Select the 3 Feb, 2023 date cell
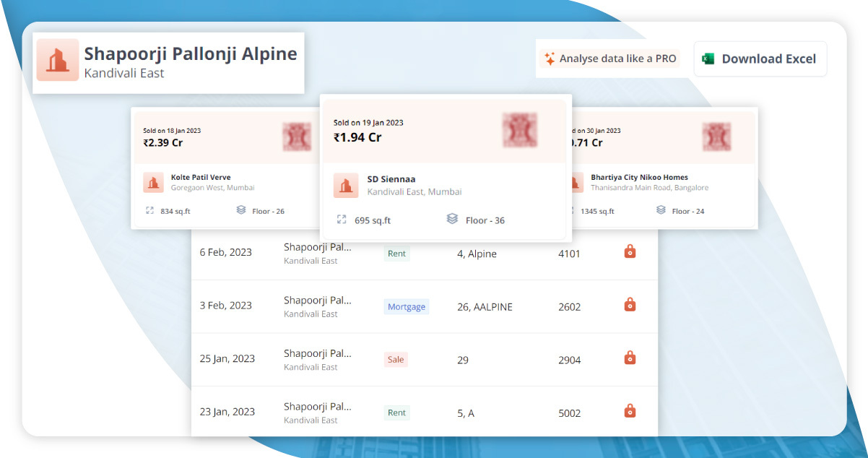The height and width of the screenshot is (458, 868). click(226, 305)
